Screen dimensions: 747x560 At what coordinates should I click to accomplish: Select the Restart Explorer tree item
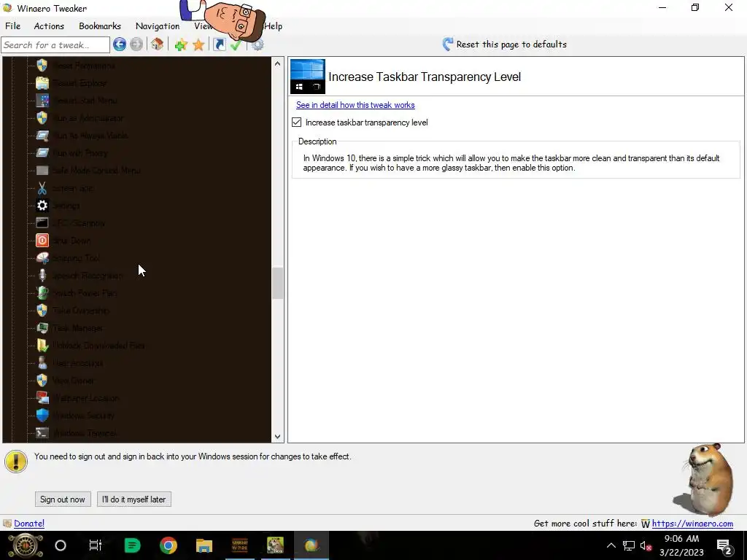coord(72,83)
